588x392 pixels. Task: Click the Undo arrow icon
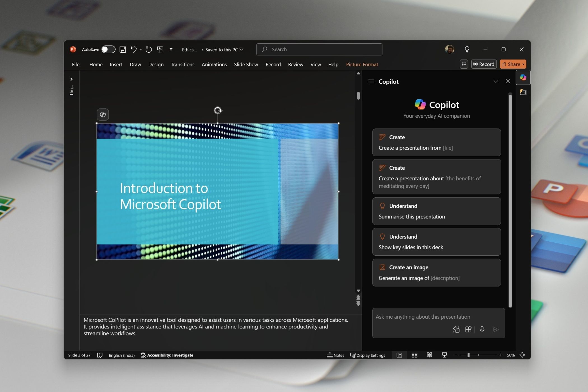pyautogui.click(x=134, y=50)
